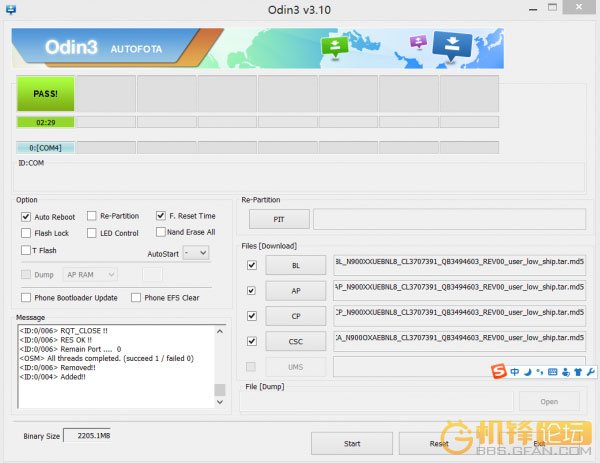This screenshot has width=600, height=463.
Task: Click the 'RES OK !!' log line
Action: [55, 340]
